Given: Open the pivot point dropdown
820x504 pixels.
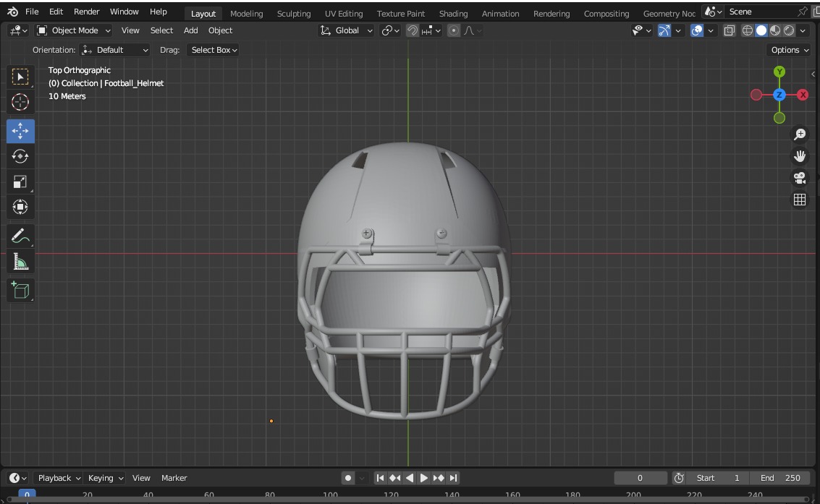Looking at the screenshot, I should tap(391, 31).
